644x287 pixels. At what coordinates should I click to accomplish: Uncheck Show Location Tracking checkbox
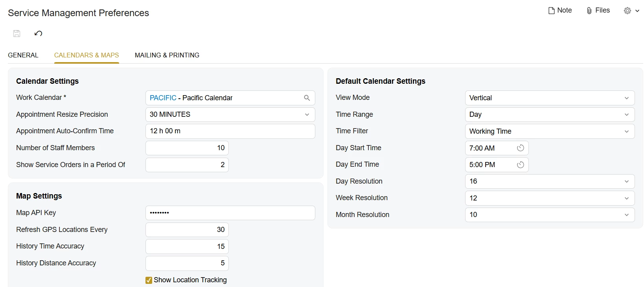click(x=149, y=280)
